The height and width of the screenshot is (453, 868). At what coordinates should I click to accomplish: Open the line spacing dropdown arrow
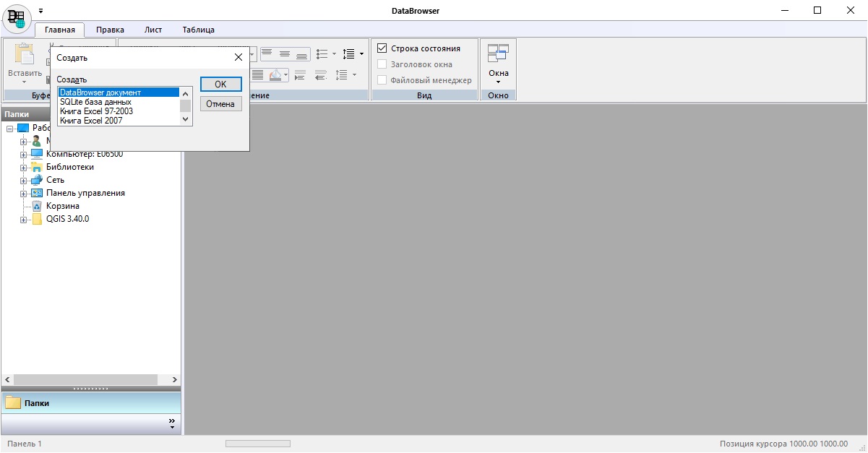coord(361,54)
